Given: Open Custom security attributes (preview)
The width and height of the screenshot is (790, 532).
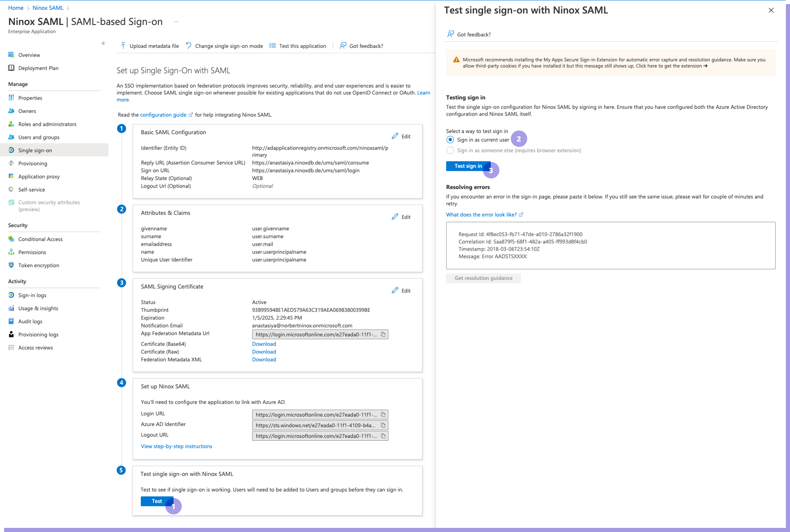Looking at the screenshot, I should pos(49,206).
